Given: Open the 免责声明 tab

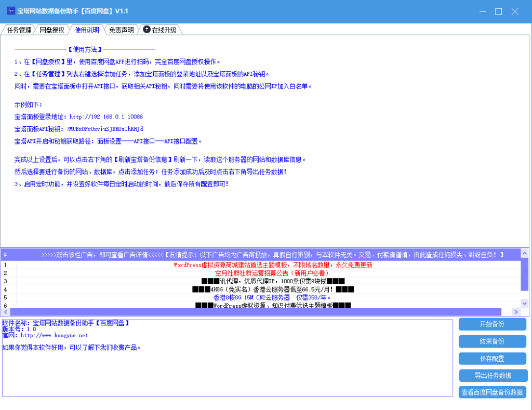Looking at the screenshot, I should point(121,30).
